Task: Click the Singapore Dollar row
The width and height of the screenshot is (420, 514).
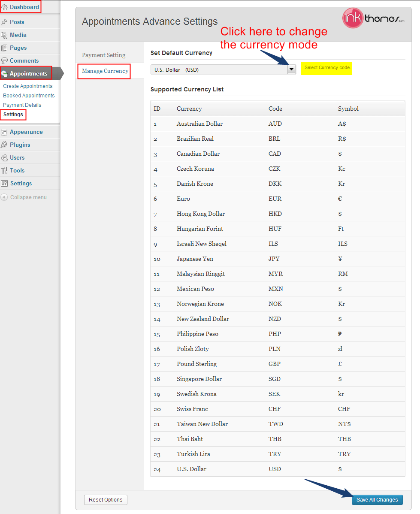Action: point(278,379)
